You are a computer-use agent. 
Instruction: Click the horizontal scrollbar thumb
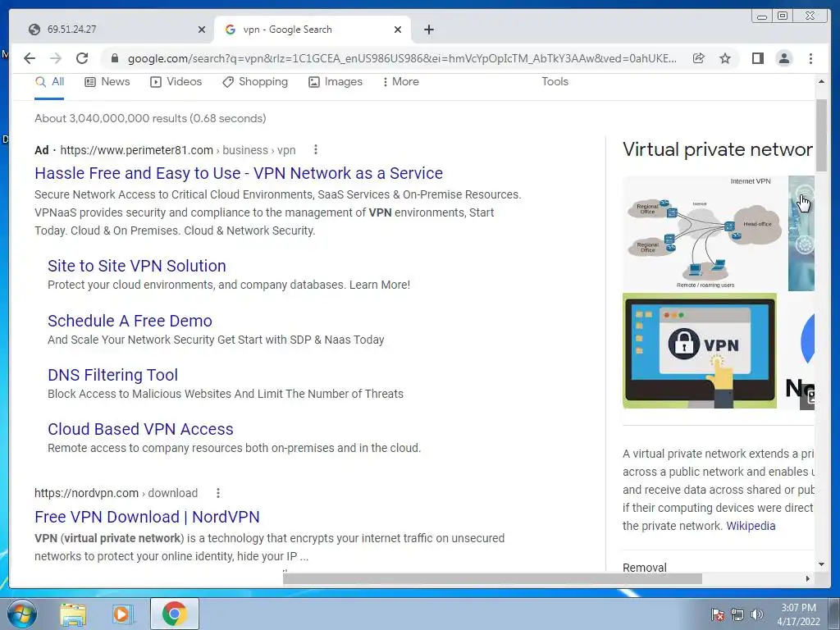(492, 578)
